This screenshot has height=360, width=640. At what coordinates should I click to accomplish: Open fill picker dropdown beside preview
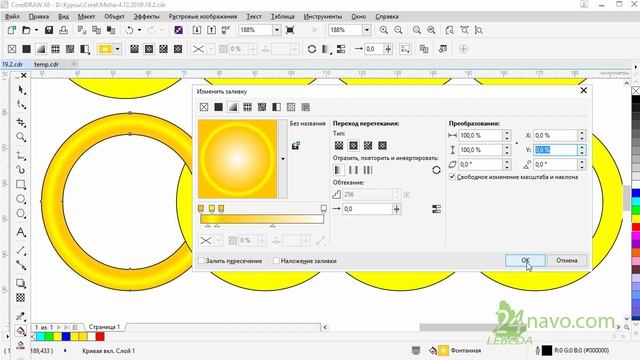[x=282, y=159]
